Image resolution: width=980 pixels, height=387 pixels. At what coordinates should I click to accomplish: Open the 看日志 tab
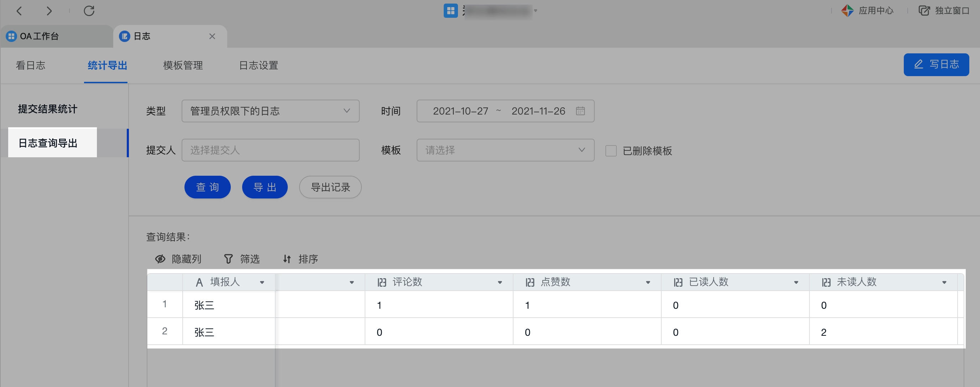point(30,65)
